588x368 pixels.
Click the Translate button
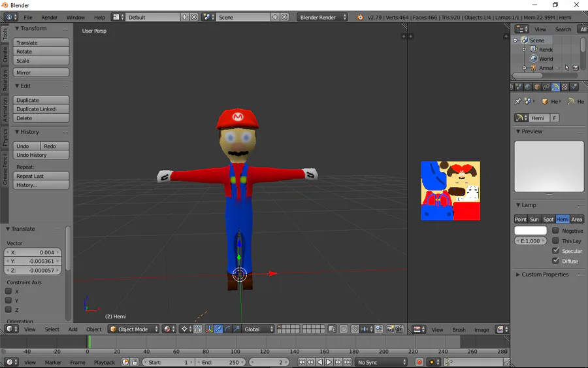[41, 42]
